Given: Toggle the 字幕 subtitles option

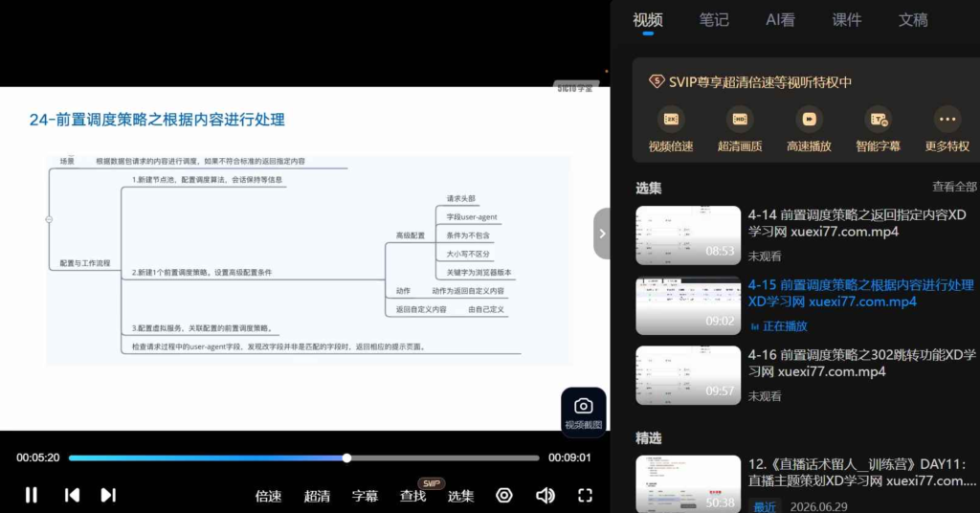Looking at the screenshot, I should (x=365, y=496).
